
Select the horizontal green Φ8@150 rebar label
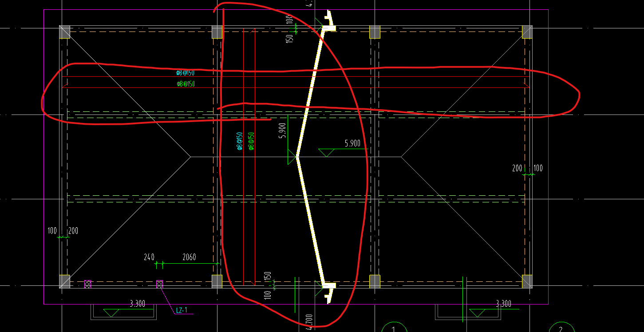[x=186, y=84]
